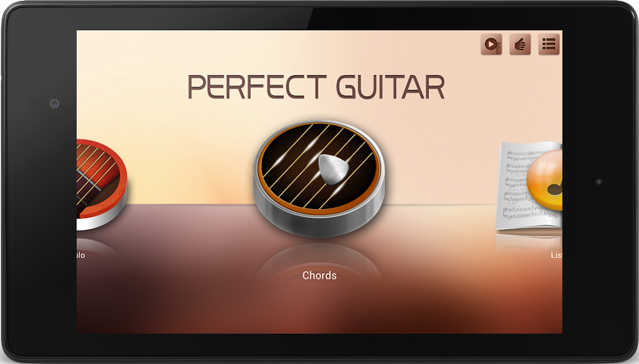Open the list menu icon
Viewport: 639px width, 364px height.
(549, 44)
